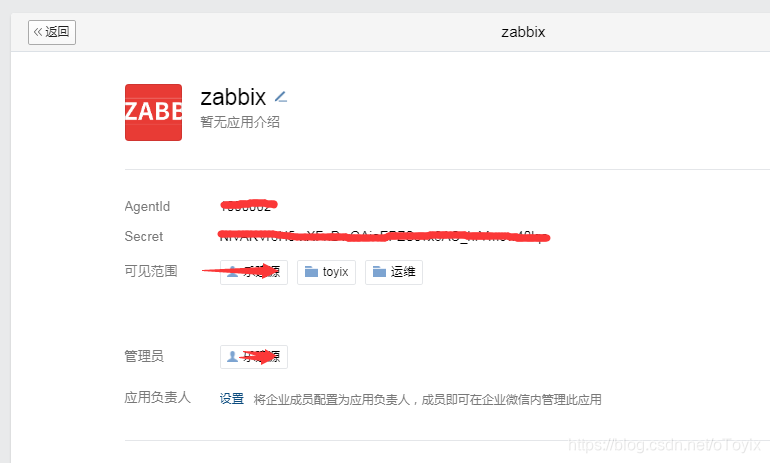Select the toyix department tag
The image size is (770, 463).
click(x=326, y=272)
